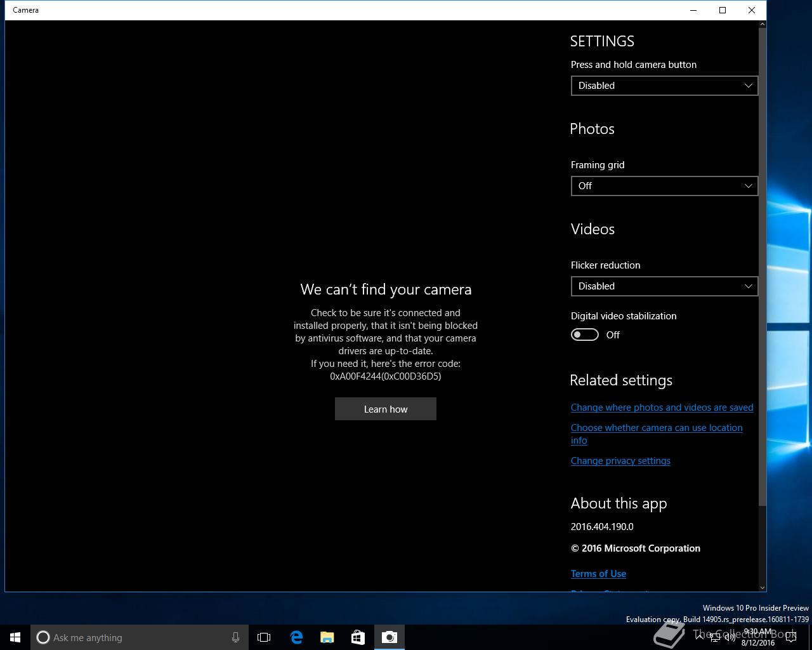This screenshot has width=812, height=650.
Task: Expand the Press and hold camera button dropdown
Action: click(664, 86)
